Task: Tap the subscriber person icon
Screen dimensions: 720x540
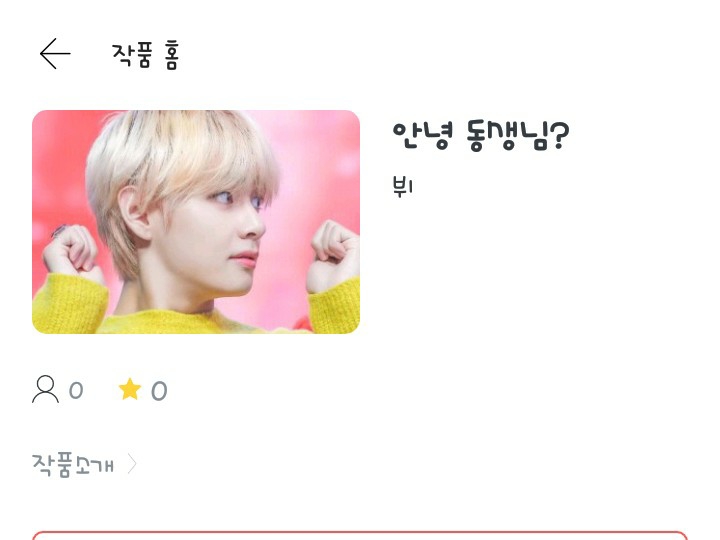Action: 45,389
